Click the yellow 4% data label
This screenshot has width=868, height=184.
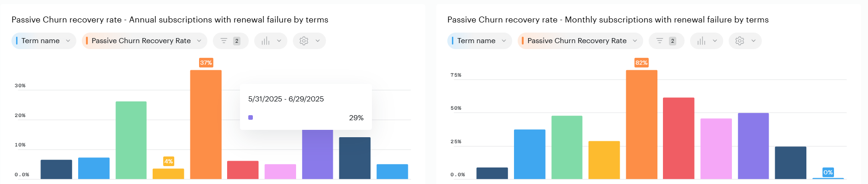(x=169, y=162)
